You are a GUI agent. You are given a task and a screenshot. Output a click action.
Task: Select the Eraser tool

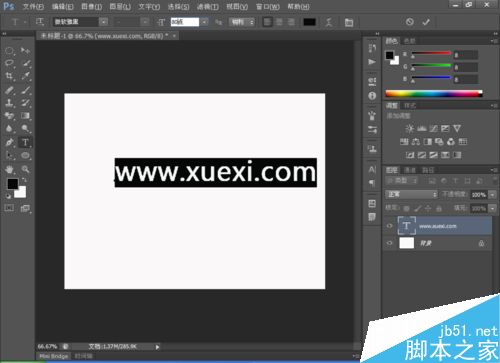tap(9, 116)
